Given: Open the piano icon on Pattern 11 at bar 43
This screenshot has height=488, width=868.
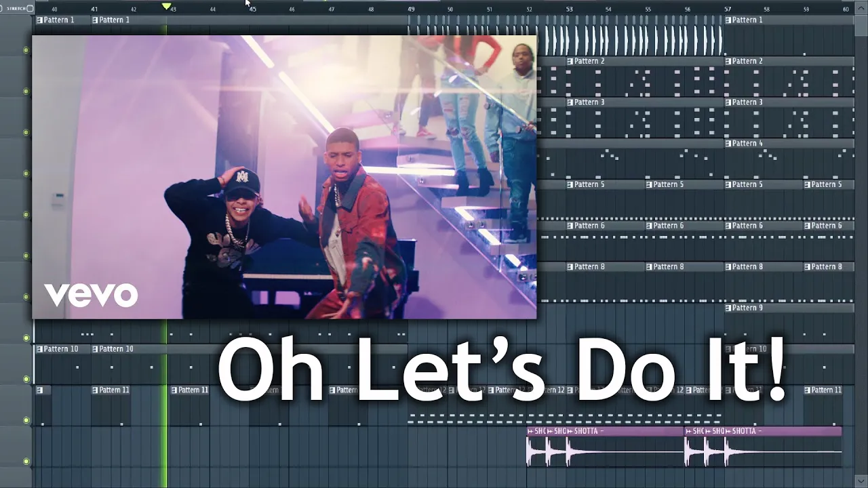Looking at the screenshot, I should click(174, 390).
